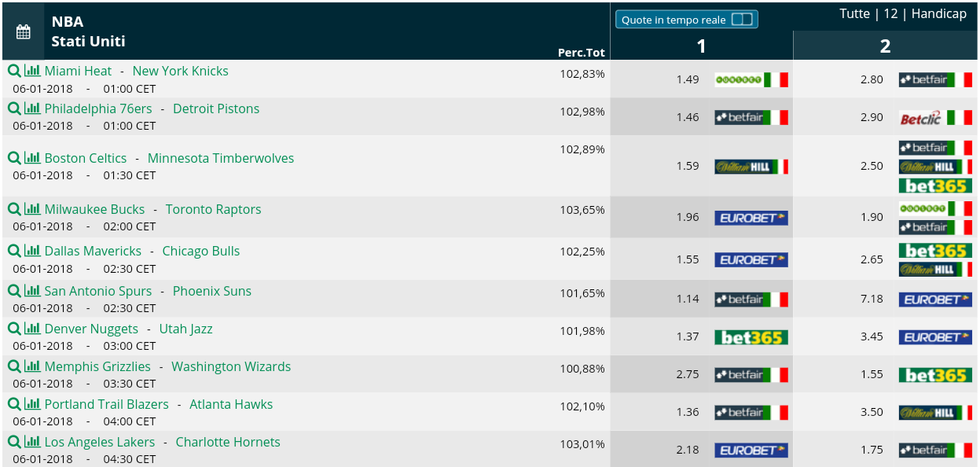Click Unibet logo in Milwaukee Bucks row
Image resolution: width=980 pixels, height=467 pixels.
pyautogui.click(x=936, y=208)
